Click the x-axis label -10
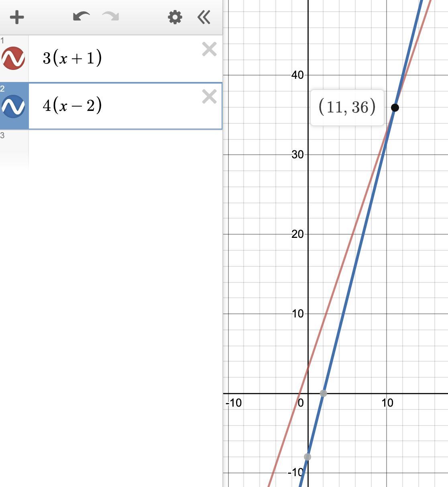Screen dimensions: 448x487 234,403
